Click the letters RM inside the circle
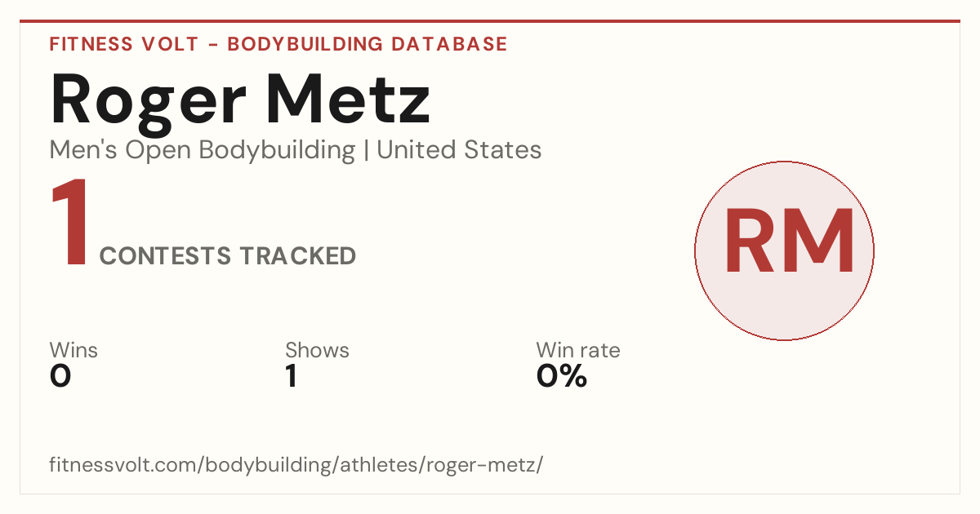Screen dimensions: 980x514 click(789, 241)
